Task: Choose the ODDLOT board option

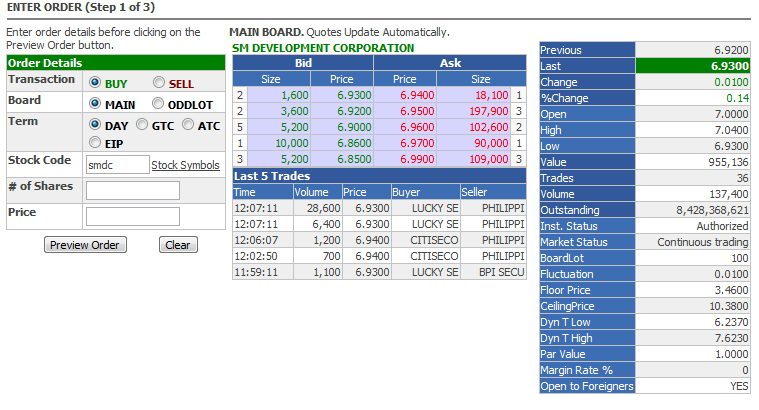Action: tap(158, 104)
